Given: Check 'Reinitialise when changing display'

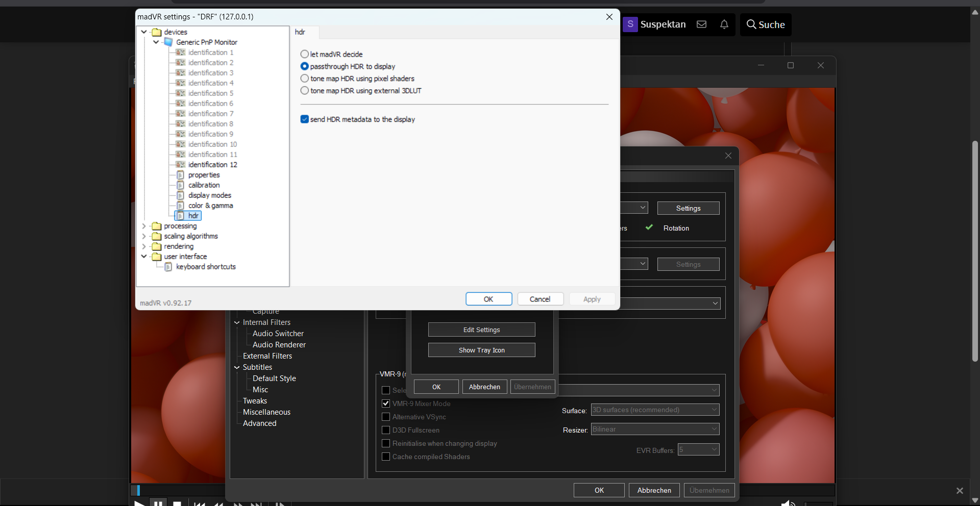Looking at the screenshot, I should point(386,443).
